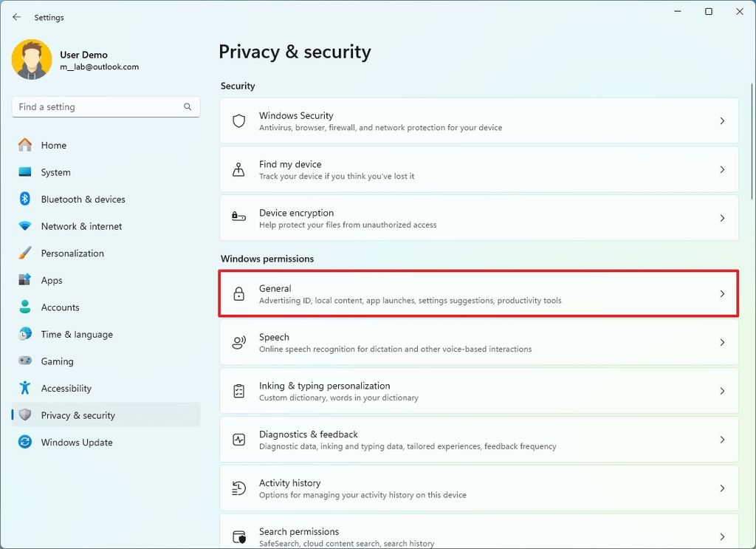Image resolution: width=756 pixels, height=549 pixels.
Task: Click the chevron on the Speech row
Action: point(722,342)
